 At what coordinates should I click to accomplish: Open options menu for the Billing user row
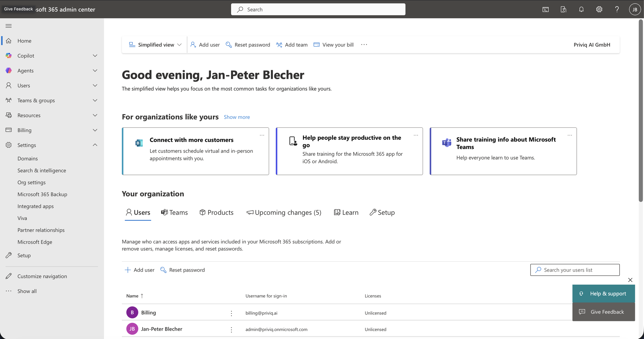(x=231, y=313)
